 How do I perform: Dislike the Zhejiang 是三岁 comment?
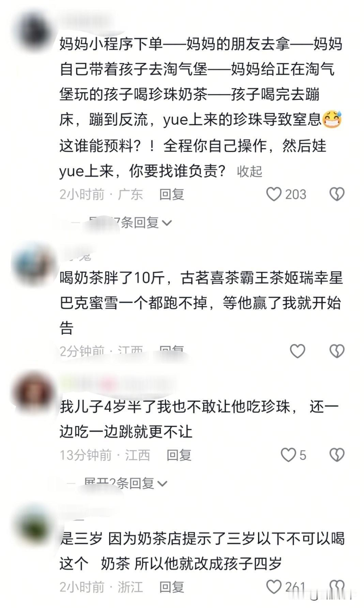pyautogui.click(x=337, y=587)
